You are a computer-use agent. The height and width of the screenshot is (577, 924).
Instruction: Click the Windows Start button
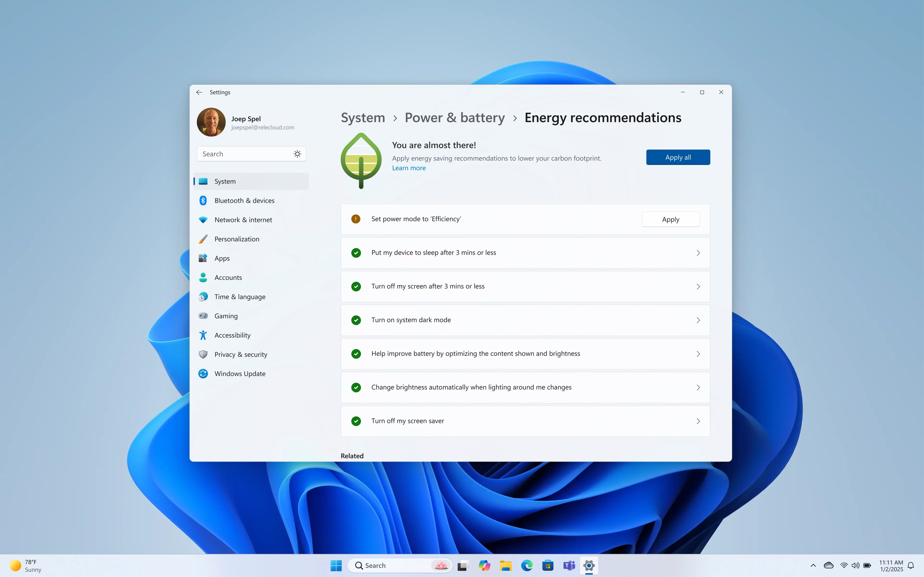point(336,565)
